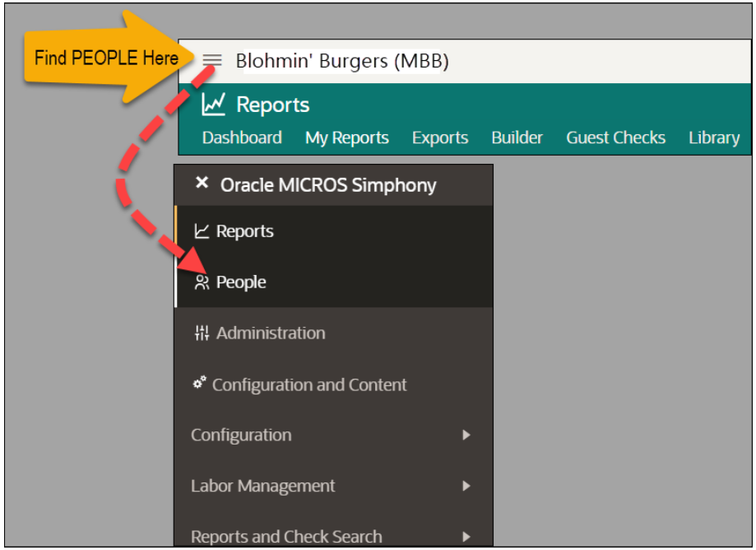The width and height of the screenshot is (756, 550).
Task: Click the Oracle MICROS Simphony heading
Action: coord(328,184)
